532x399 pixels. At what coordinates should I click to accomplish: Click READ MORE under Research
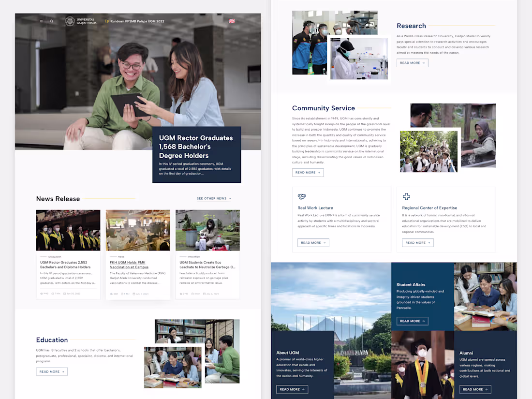[412, 63]
